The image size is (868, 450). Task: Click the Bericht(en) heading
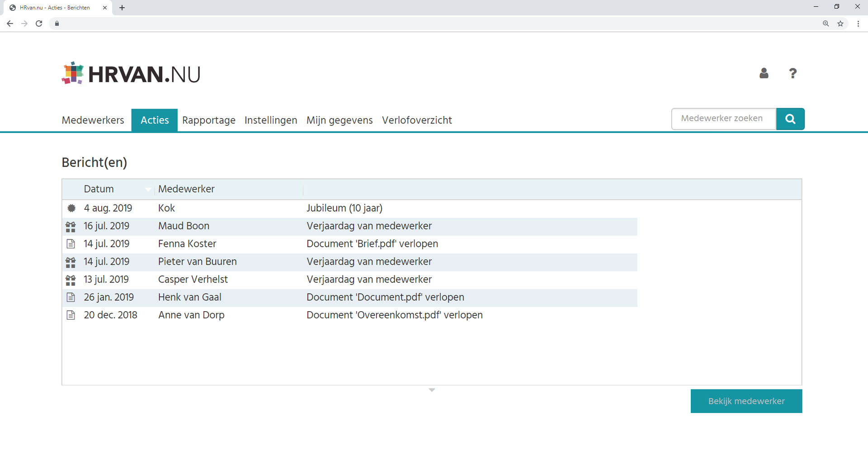coord(94,162)
